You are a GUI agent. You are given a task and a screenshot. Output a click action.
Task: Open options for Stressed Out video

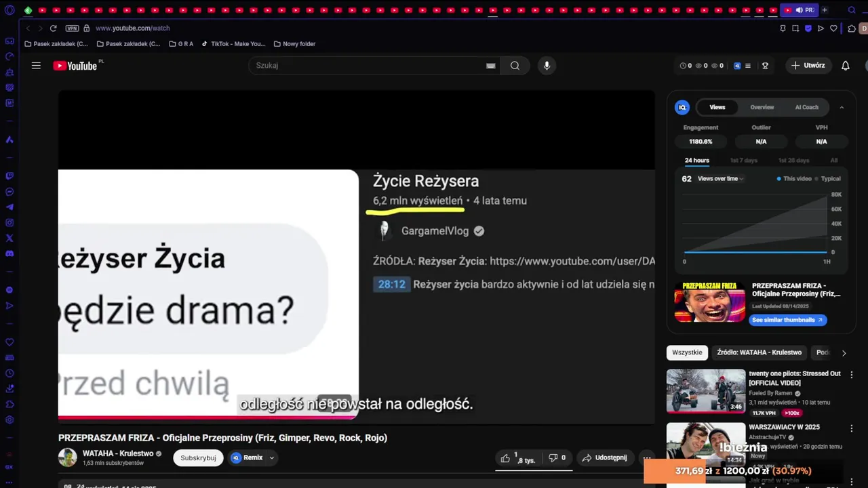[852, 375]
